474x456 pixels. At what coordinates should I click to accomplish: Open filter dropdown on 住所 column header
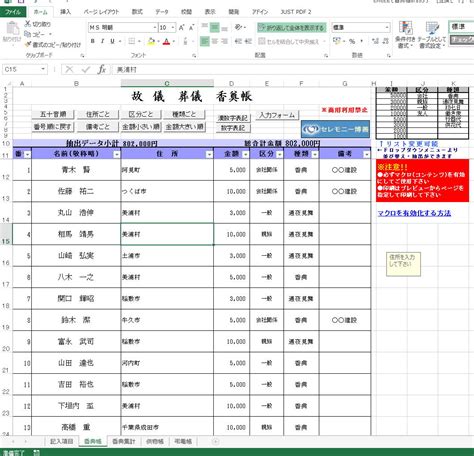(209, 154)
